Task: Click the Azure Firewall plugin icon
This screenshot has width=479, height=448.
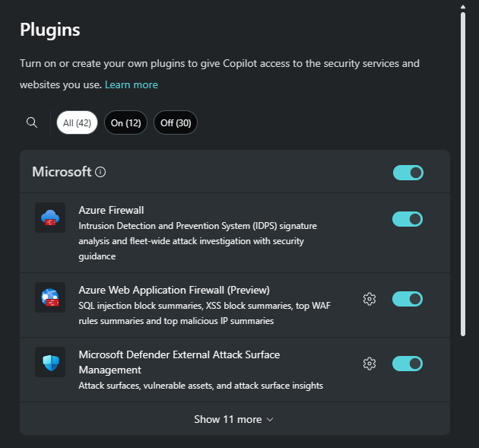Action: coord(50,218)
